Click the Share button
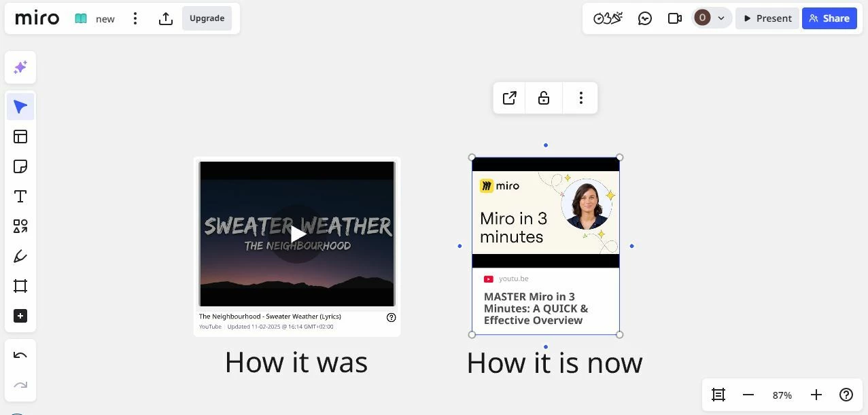Viewport: 868px width, 415px height. tap(829, 18)
